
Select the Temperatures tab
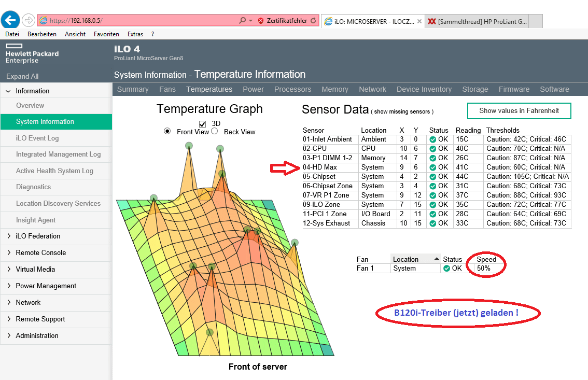click(x=209, y=89)
